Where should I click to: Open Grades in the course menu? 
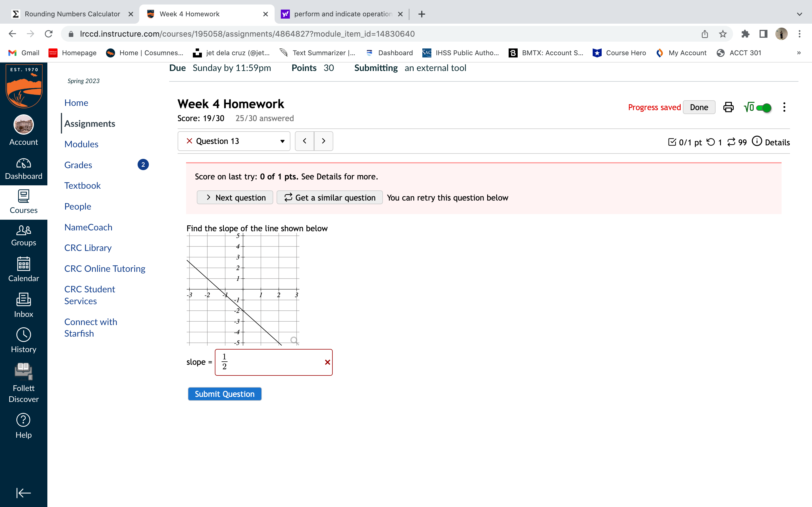pos(78,165)
